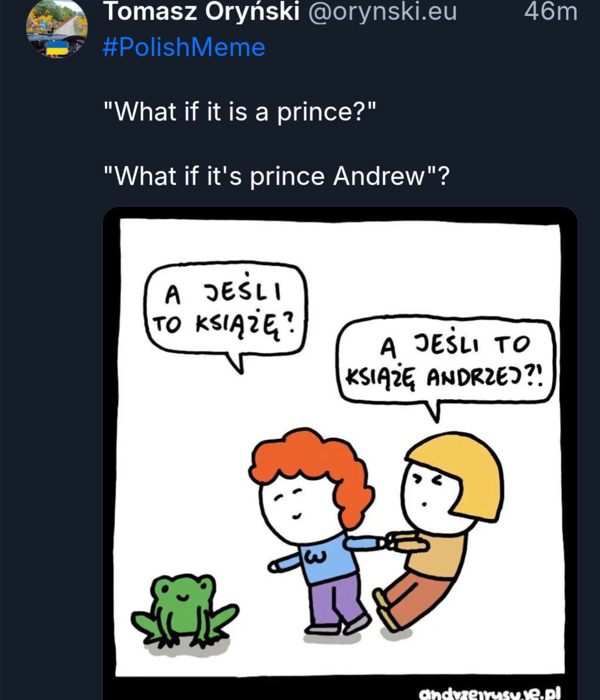Open the attached comic image
Image resolution: width=600 pixels, height=700 pixels.
tap(340, 445)
